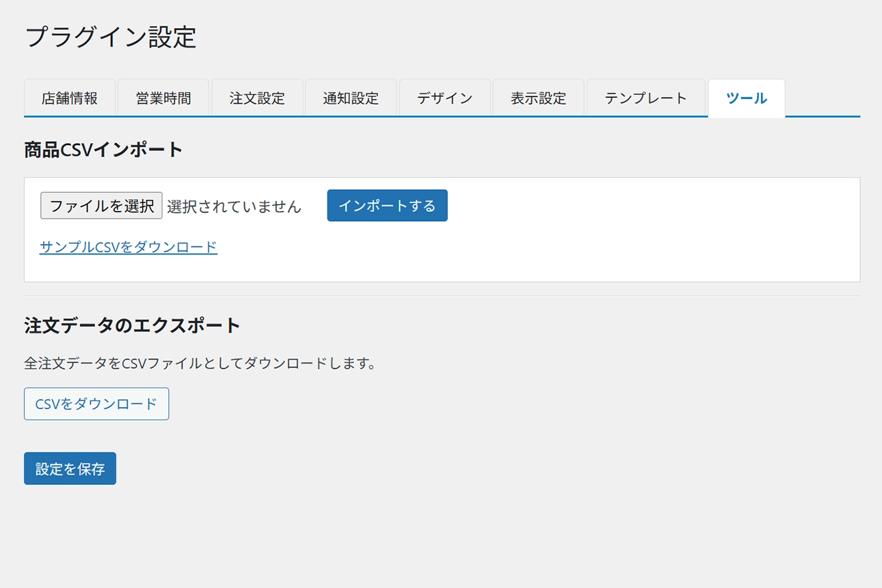Save changes with 設定を保存 button
Image resolution: width=882 pixels, height=588 pixels.
coord(70,468)
